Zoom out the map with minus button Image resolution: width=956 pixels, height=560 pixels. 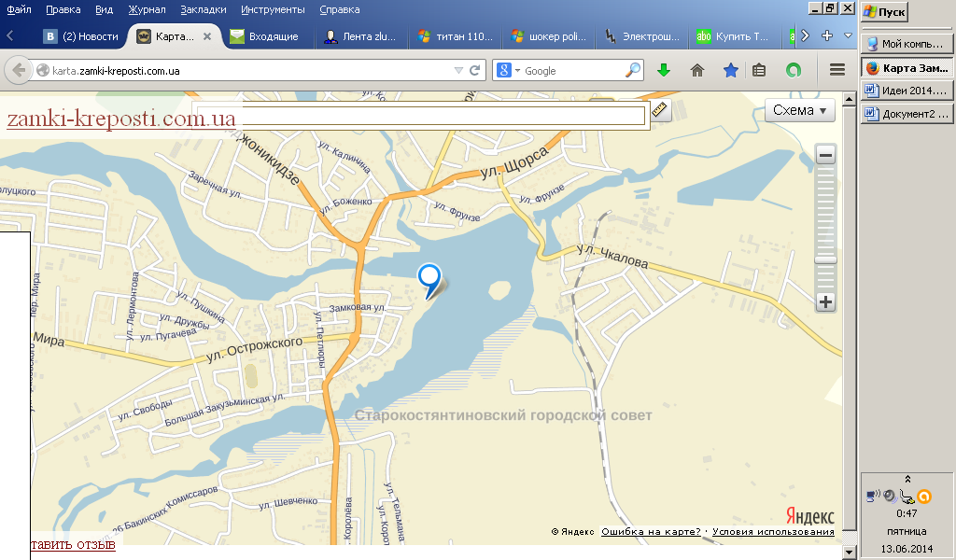(x=825, y=155)
